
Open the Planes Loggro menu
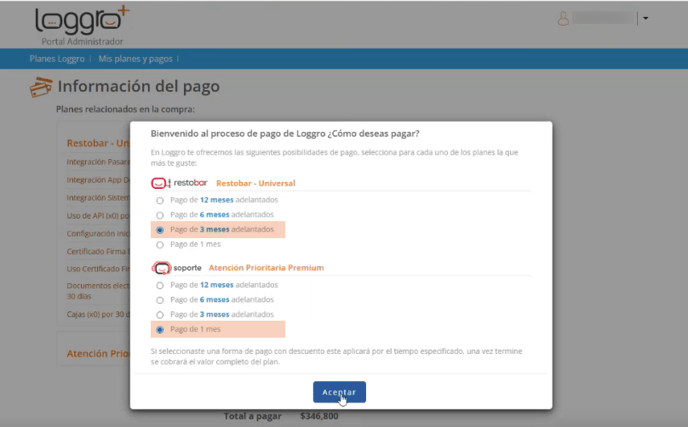point(58,59)
